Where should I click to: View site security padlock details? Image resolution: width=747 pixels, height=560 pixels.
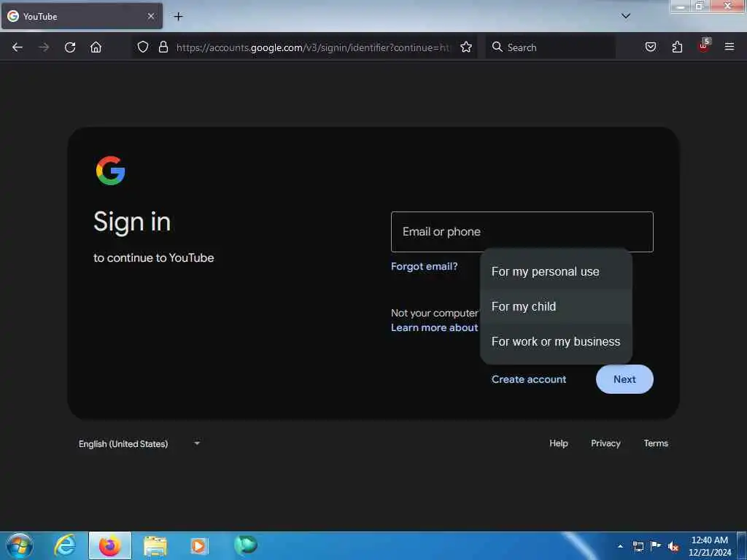coord(163,47)
